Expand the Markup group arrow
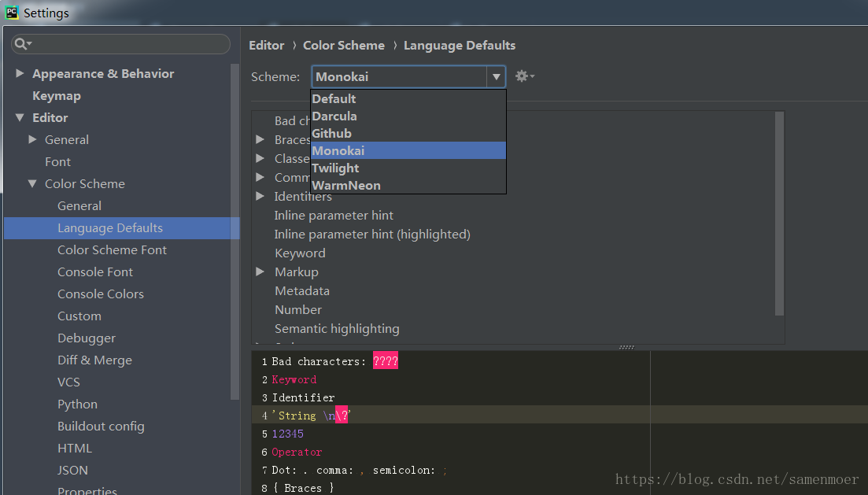The height and width of the screenshot is (495, 868). point(260,272)
